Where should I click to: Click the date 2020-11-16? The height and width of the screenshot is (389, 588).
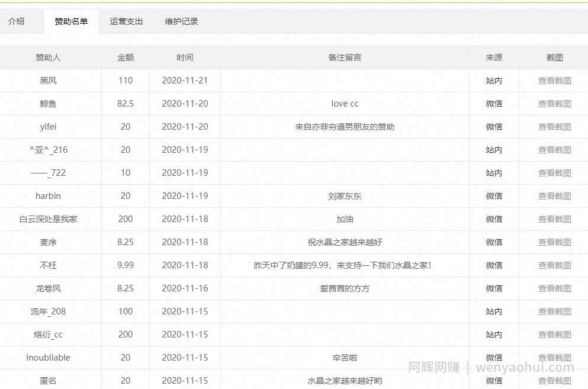185,288
